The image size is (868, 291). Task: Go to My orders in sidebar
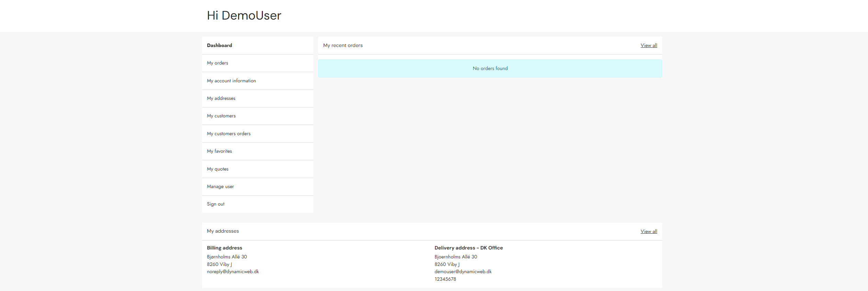(x=218, y=63)
